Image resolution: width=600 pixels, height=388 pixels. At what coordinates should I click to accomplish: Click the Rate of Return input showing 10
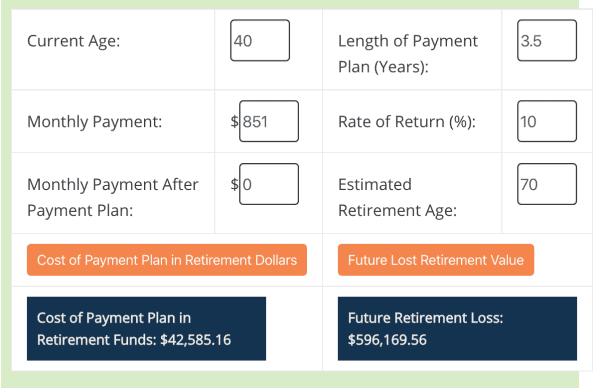pyautogui.click(x=547, y=121)
